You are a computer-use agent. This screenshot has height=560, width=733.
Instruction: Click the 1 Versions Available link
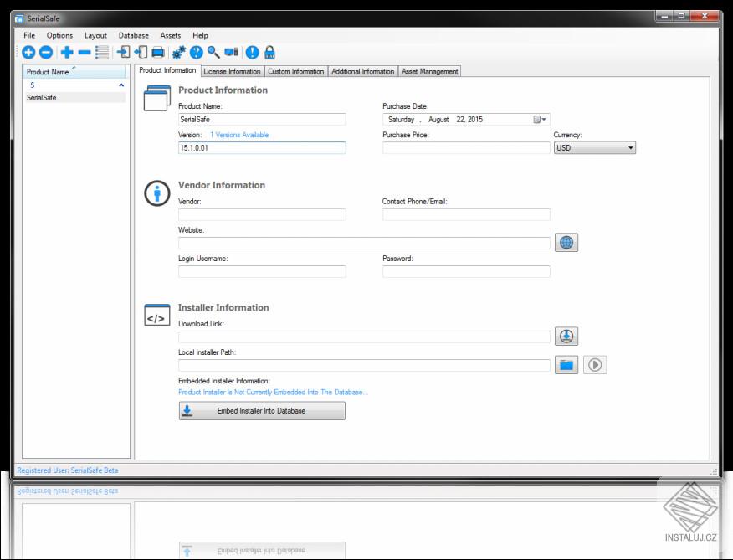point(239,135)
